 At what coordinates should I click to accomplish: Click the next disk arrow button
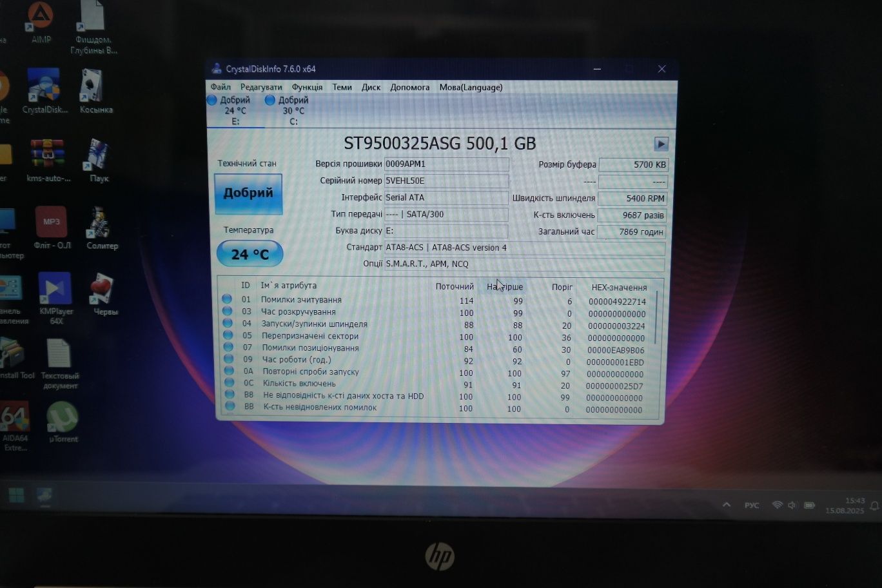pyautogui.click(x=661, y=144)
